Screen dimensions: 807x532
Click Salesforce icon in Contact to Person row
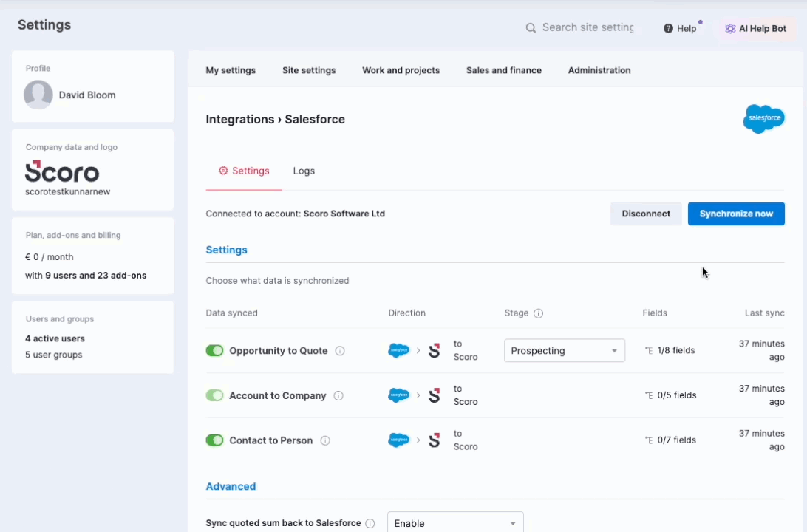coord(398,440)
